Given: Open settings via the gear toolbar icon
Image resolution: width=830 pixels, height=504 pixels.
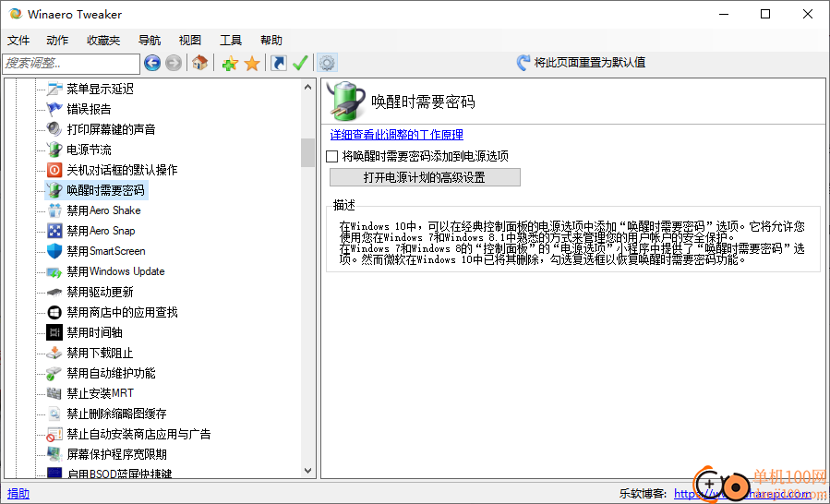Looking at the screenshot, I should (x=327, y=64).
